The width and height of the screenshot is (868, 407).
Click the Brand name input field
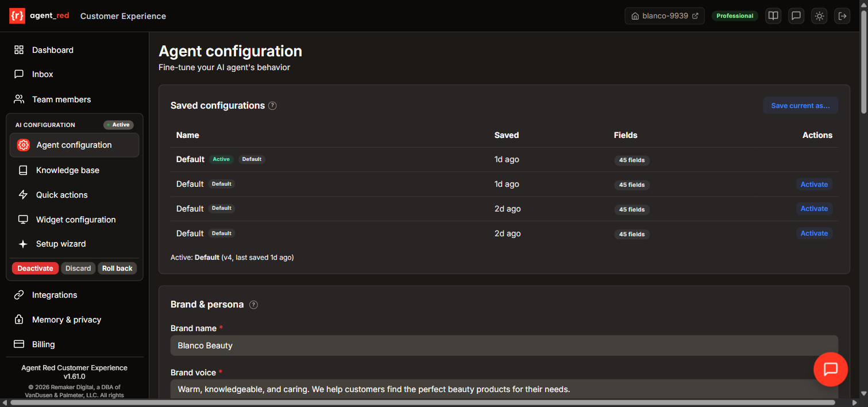[504, 345]
